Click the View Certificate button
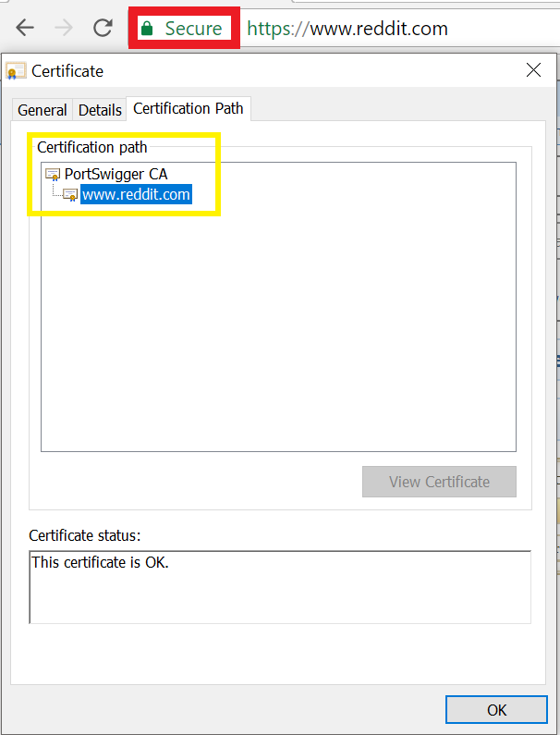This screenshot has height=735, width=560. pyautogui.click(x=439, y=482)
